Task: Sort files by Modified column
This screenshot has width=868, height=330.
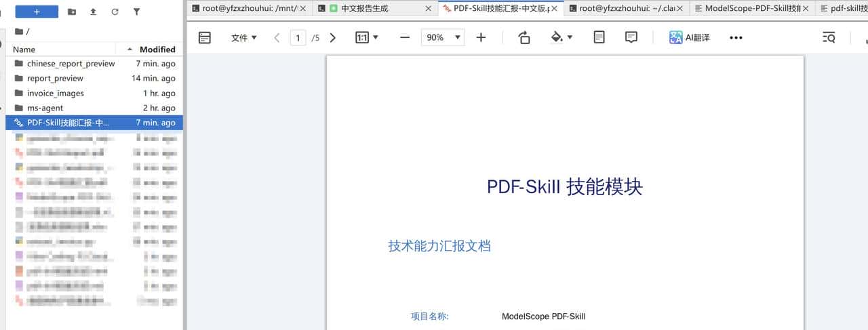Action: pyautogui.click(x=157, y=49)
